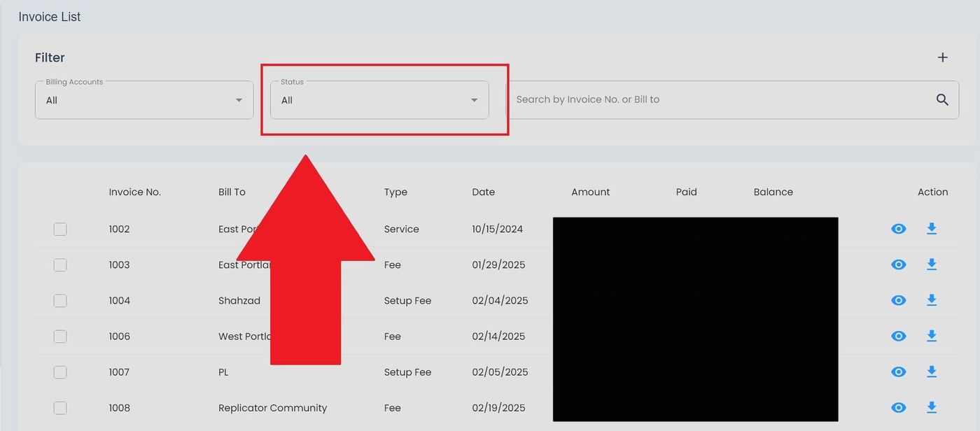Click the Replicator Community bill-to cell

(272, 408)
